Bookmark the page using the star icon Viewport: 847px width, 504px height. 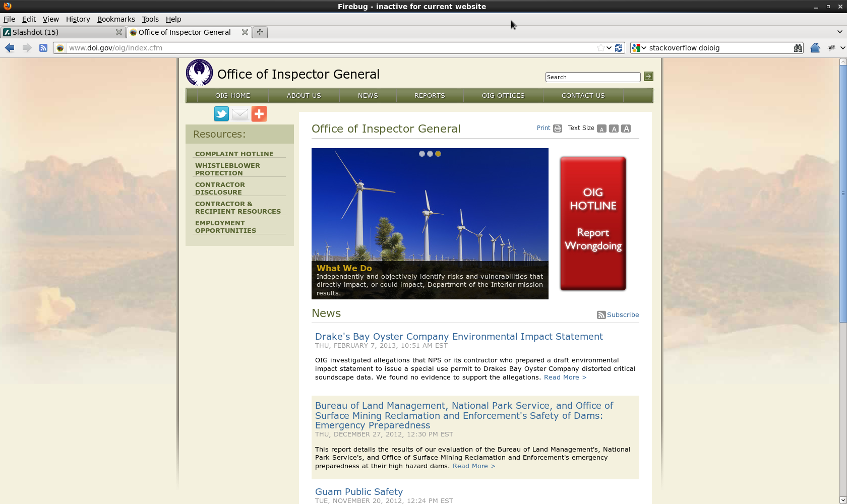(x=600, y=47)
